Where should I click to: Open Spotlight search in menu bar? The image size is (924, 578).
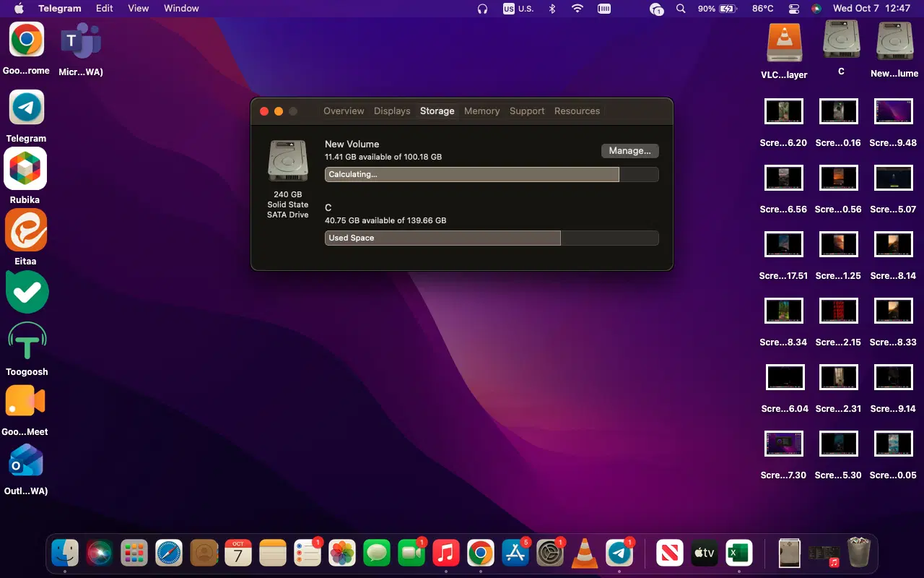tap(680, 9)
